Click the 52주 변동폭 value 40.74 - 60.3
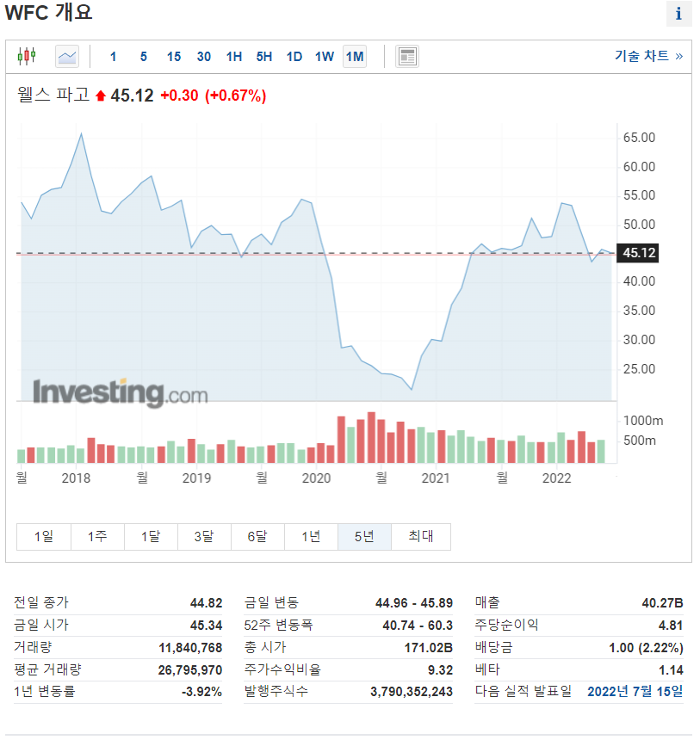 click(418, 626)
